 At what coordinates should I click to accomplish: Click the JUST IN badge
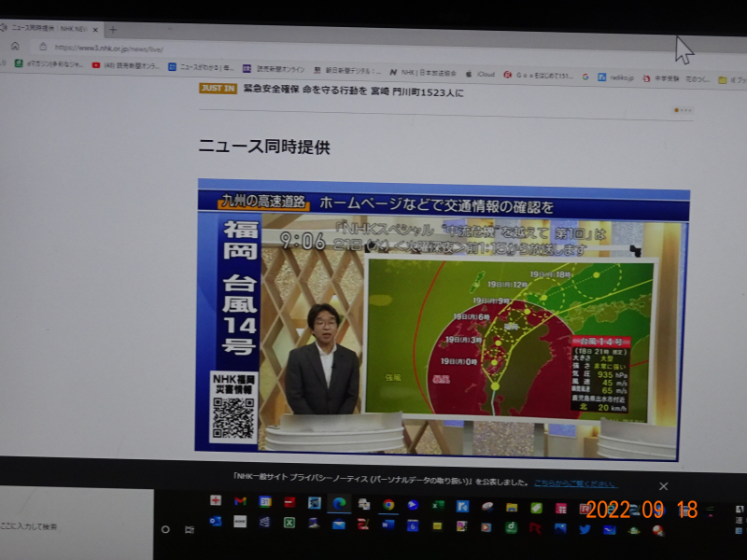click(x=218, y=88)
